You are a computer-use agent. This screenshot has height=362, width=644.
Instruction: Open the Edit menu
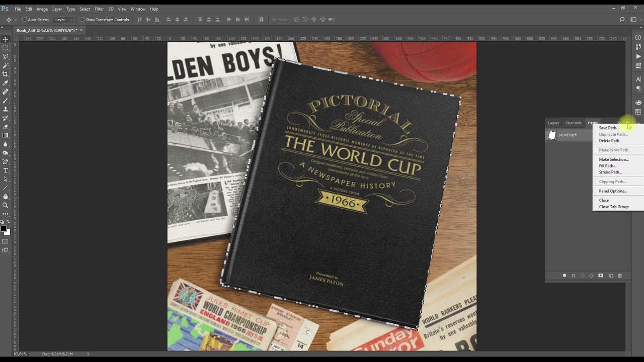[29, 9]
